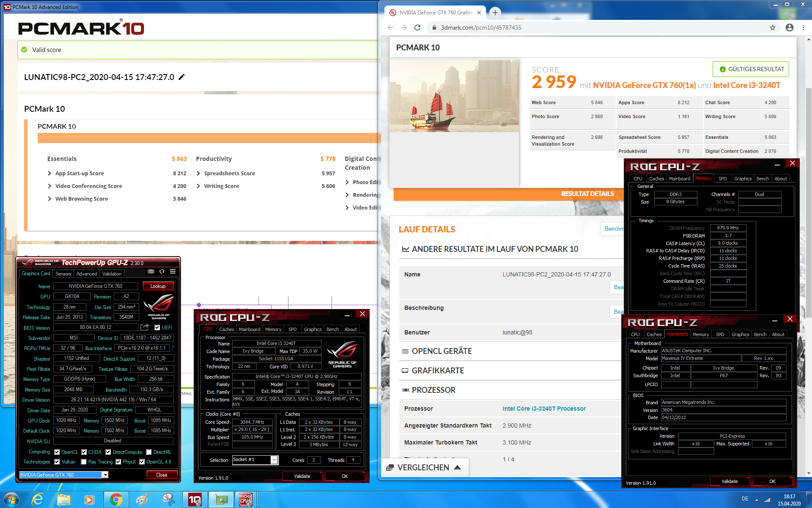Open Caches tab in CPU-Z processor window
The height and width of the screenshot is (508, 812).
pyautogui.click(x=226, y=329)
